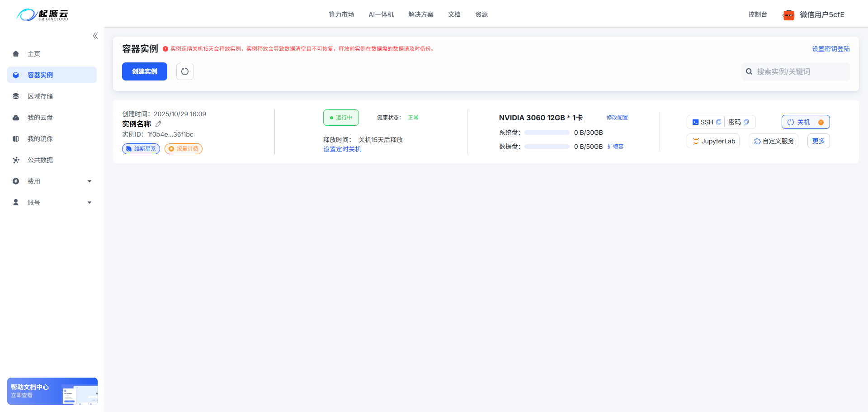This screenshot has height=412, width=868.
Task: Open JupyterLab for the instance
Action: (x=713, y=141)
